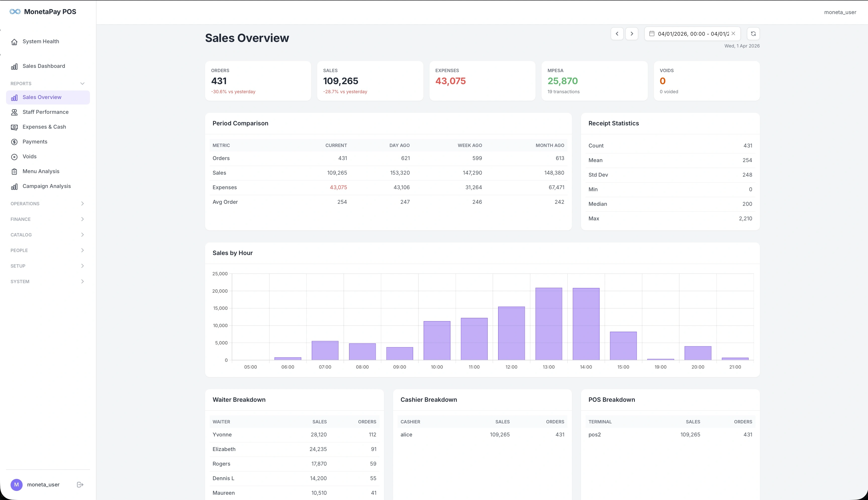Click the WAITER column header
The image size is (868, 500).
(221, 422)
